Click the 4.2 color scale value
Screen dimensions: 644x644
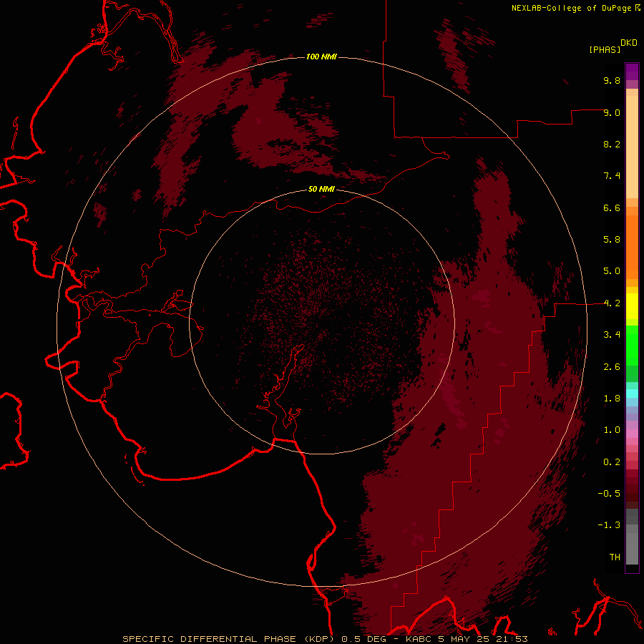pyautogui.click(x=612, y=303)
